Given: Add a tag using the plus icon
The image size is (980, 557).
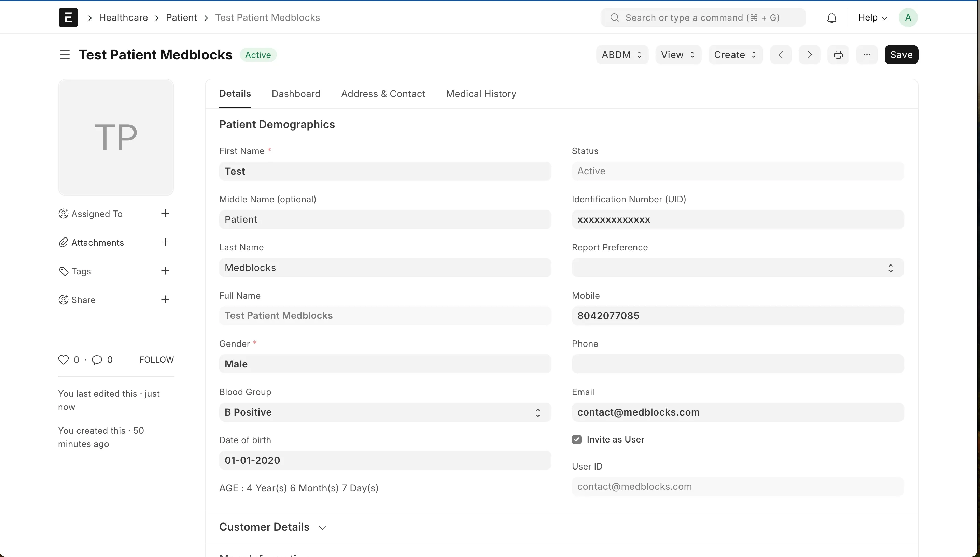Looking at the screenshot, I should click(x=165, y=270).
